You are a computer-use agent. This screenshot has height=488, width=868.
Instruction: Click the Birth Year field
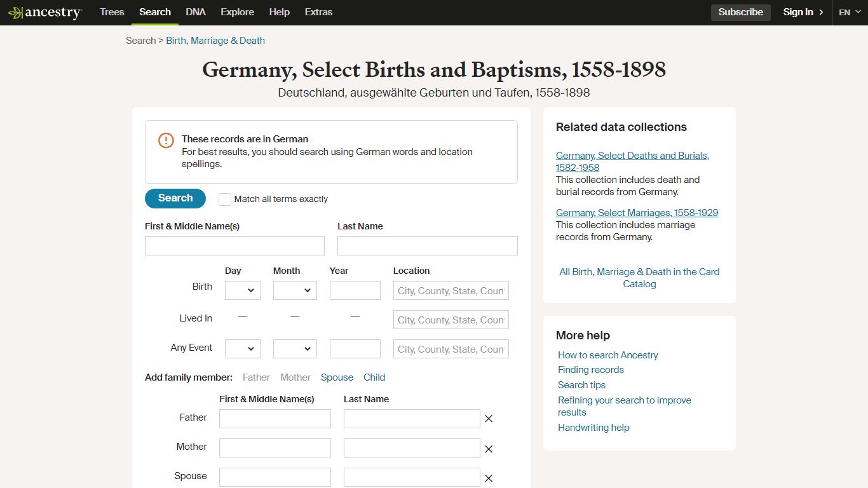point(355,290)
